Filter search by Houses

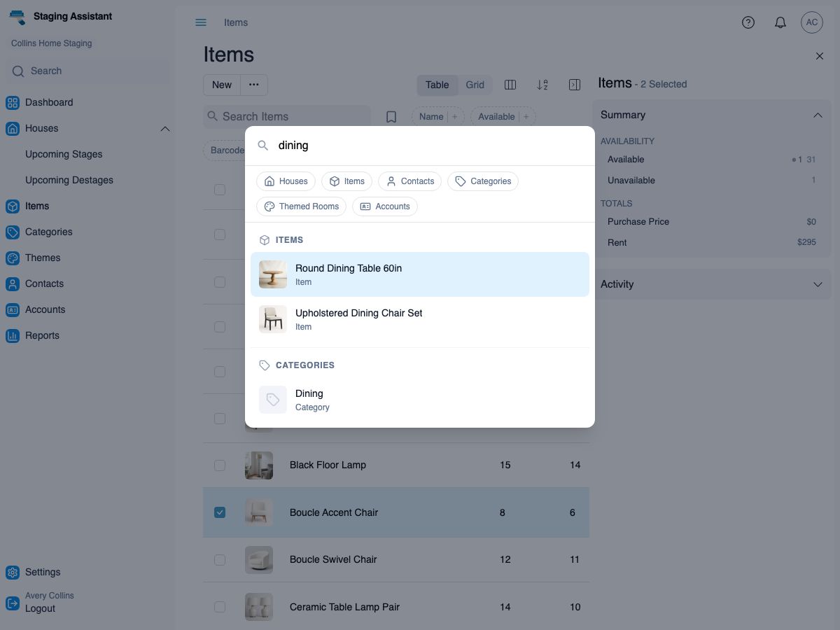286,181
